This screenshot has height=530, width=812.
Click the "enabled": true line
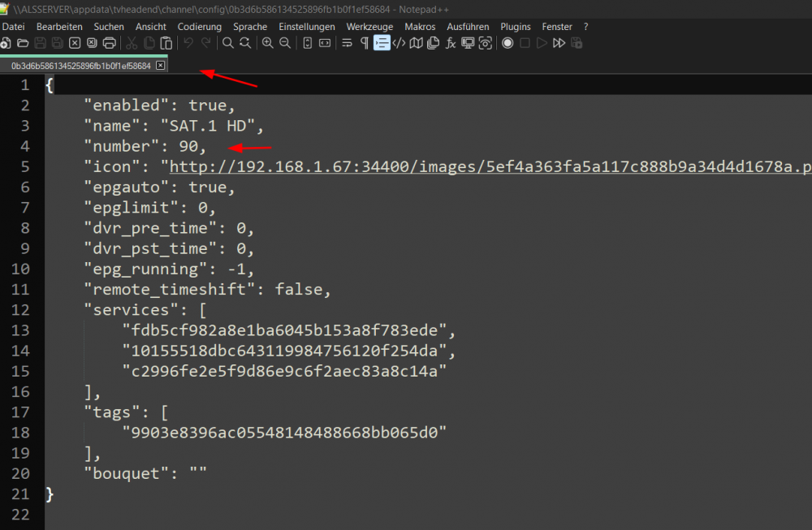[x=159, y=105]
